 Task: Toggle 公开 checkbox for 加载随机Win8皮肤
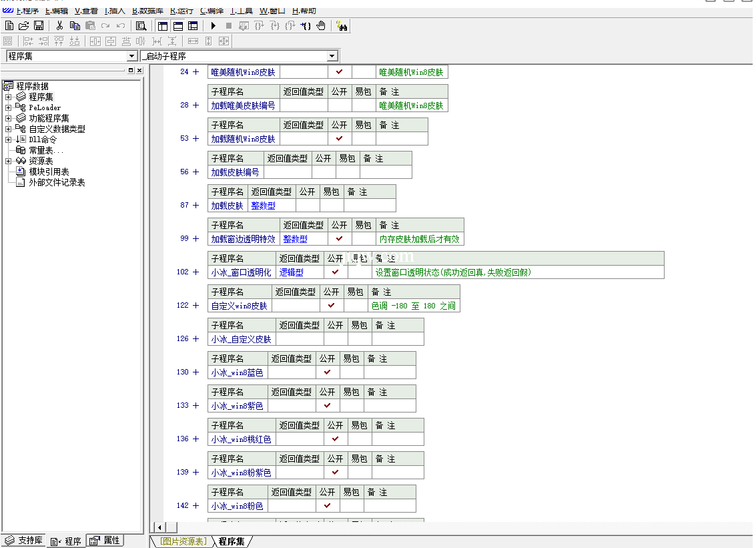pos(339,139)
